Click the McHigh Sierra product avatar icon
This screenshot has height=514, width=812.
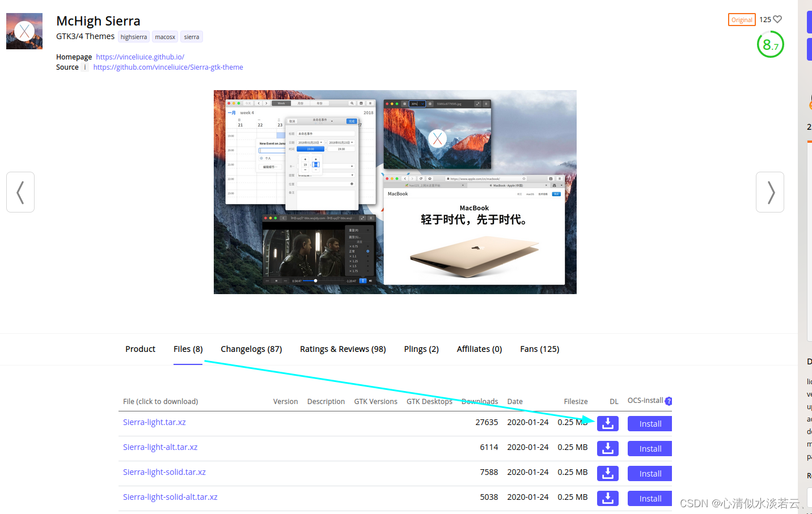[24, 31]
